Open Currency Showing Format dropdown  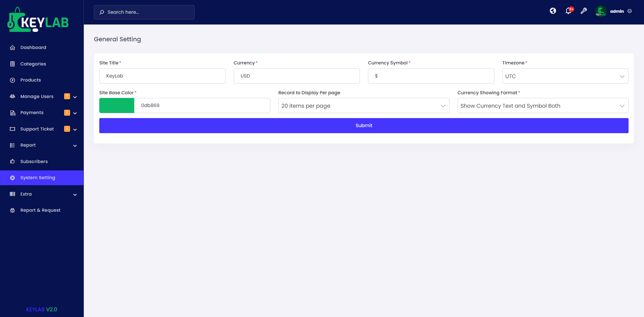[x=543, y=106]
